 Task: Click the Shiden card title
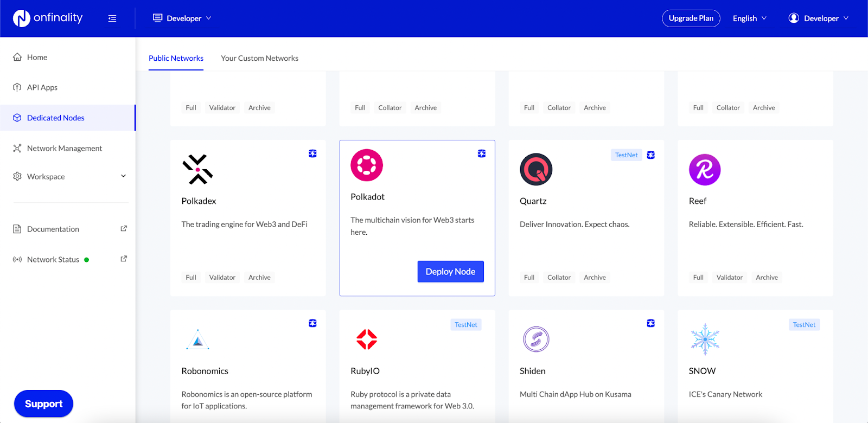533,371
